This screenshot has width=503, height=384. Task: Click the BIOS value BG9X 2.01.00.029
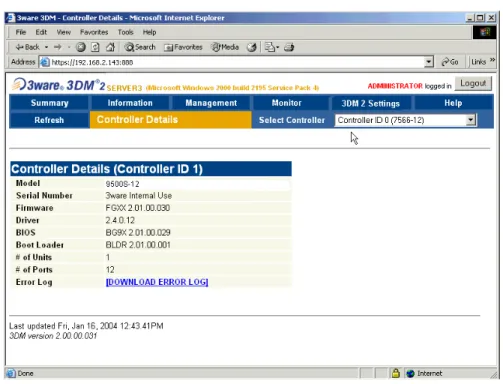tap(138, 233)
